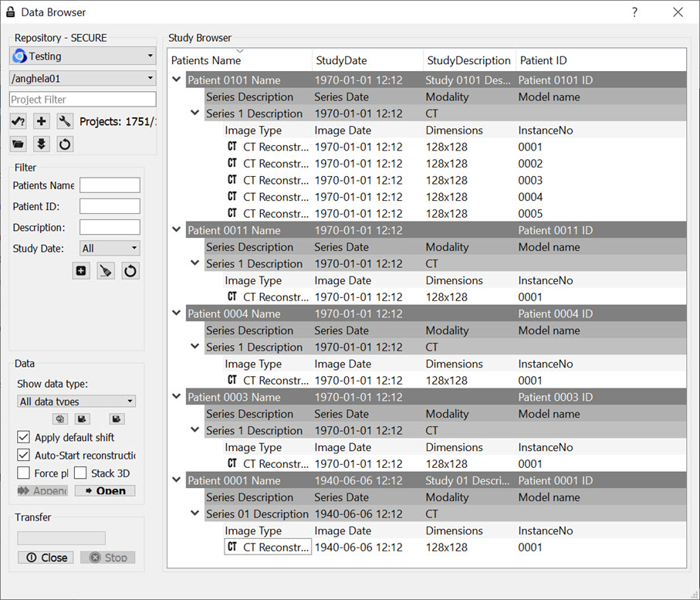Open the Testing repository dropdown
This screenshot has width=700, height=600.
[83, 56]
